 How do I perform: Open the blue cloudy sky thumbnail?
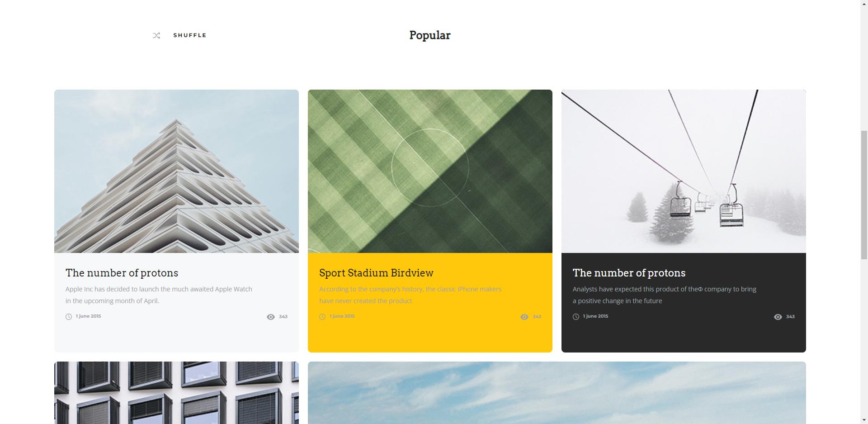(x=557, y=393)
